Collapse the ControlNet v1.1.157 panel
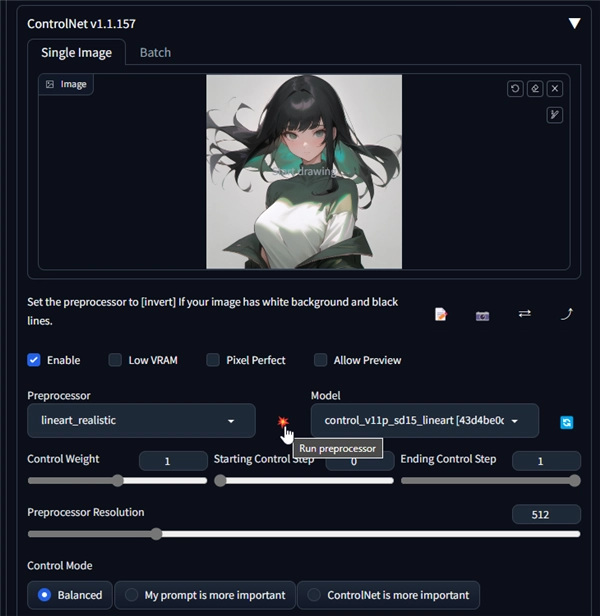Screen dimensions: 600x616 point(574,24)
